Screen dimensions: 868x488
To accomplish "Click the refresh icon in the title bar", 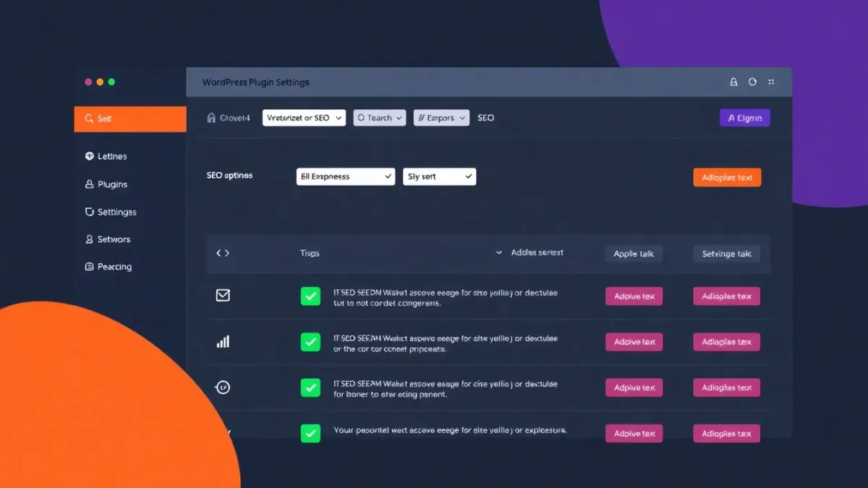I will pos(752,82).
